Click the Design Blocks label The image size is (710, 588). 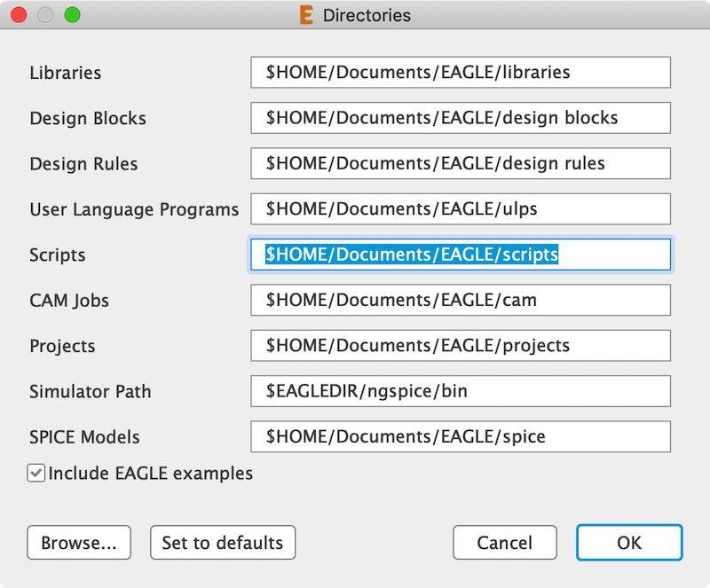[x=88, y=119]
